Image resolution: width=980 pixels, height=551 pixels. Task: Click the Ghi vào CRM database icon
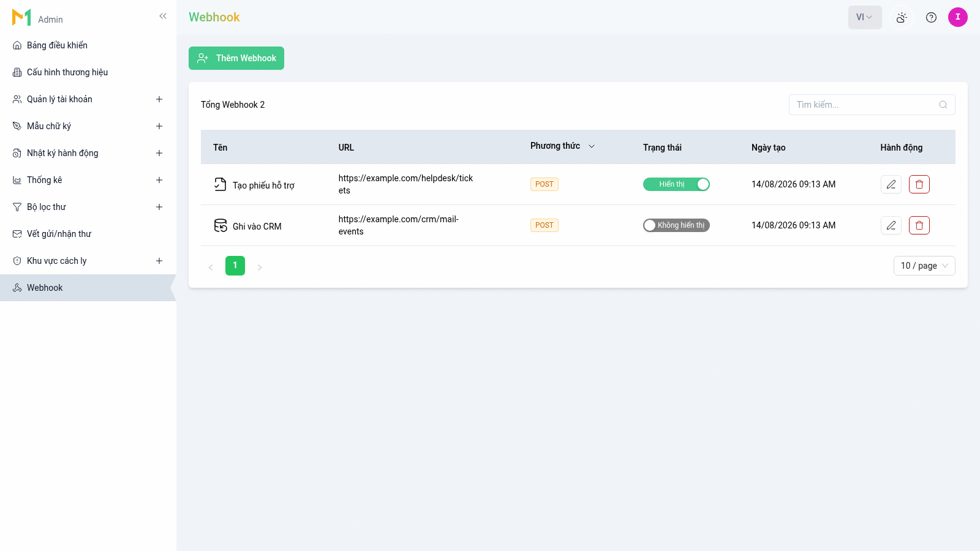(221, 225)
